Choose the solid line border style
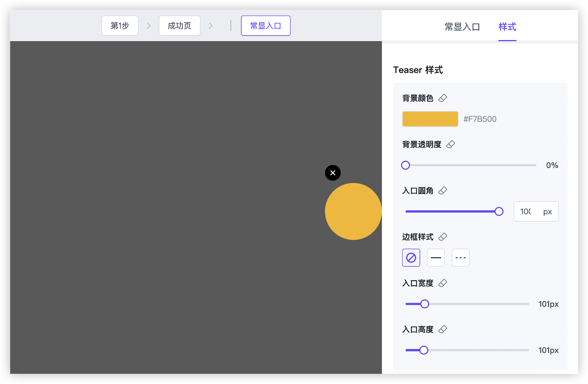This screenshot has width=588, height=384. click(x=436, y=258)
